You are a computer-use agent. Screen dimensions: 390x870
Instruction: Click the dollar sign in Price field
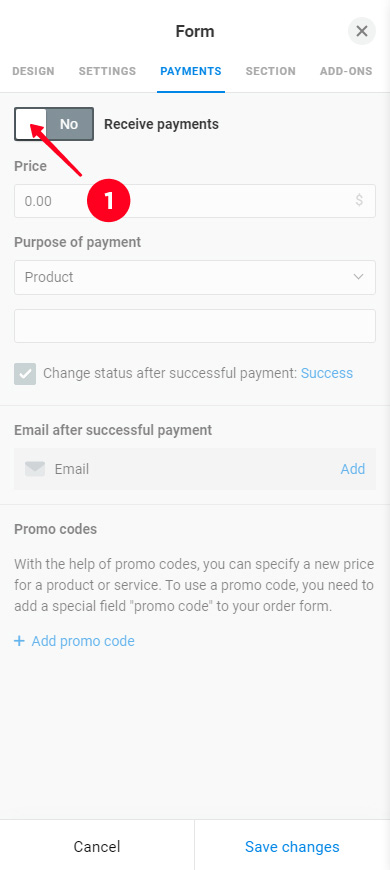[x=359, y=200]
